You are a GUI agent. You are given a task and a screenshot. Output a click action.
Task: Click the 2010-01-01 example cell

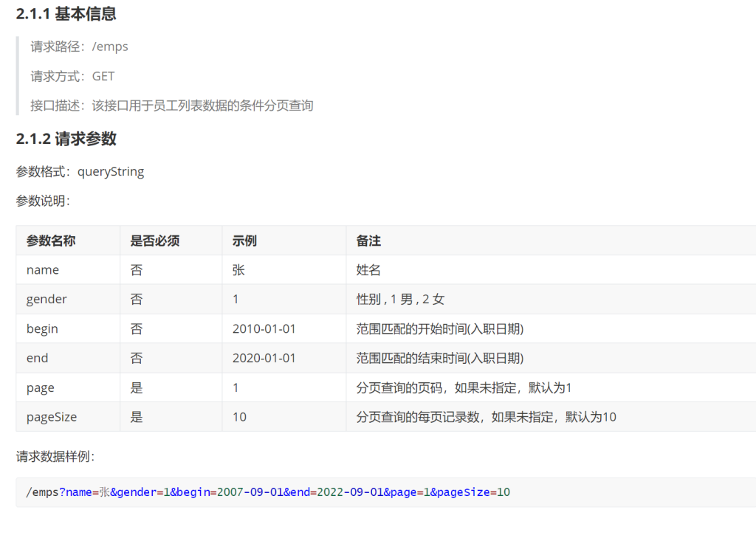pos(264,328)
